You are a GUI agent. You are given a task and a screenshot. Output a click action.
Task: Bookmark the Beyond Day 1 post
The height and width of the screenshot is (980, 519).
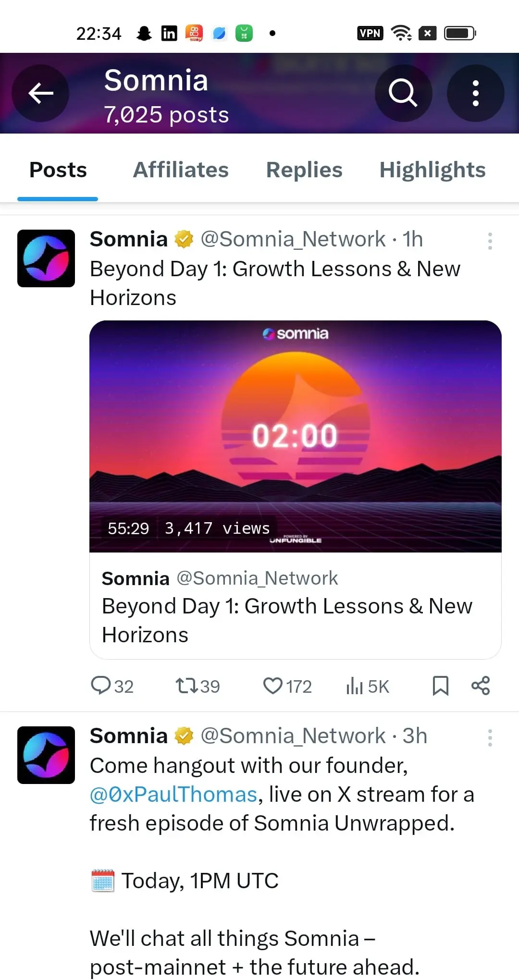click(440, 686)
